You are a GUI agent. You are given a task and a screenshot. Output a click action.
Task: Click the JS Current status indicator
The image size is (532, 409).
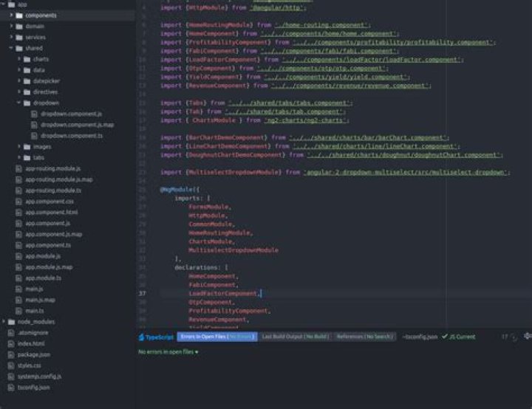(x=458, y=337)
